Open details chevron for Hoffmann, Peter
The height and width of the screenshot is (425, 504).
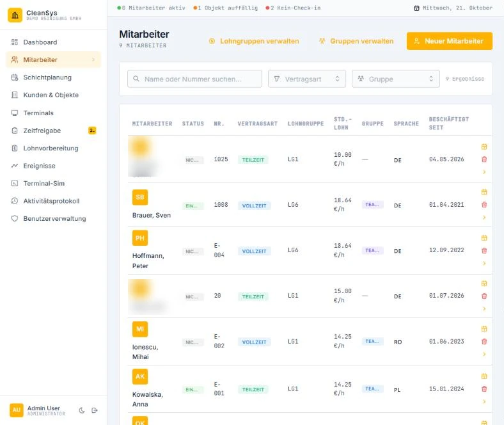pyautogui.click(x=484, y=263)
